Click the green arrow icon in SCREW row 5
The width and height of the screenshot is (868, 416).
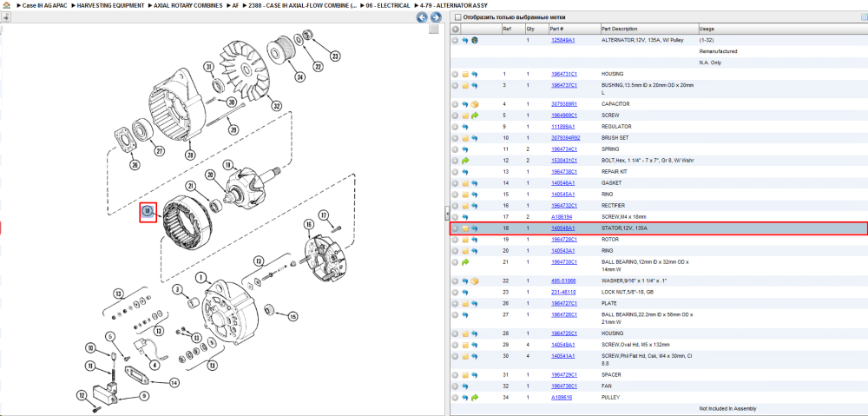pyautogui.click(x=475, y=116)
